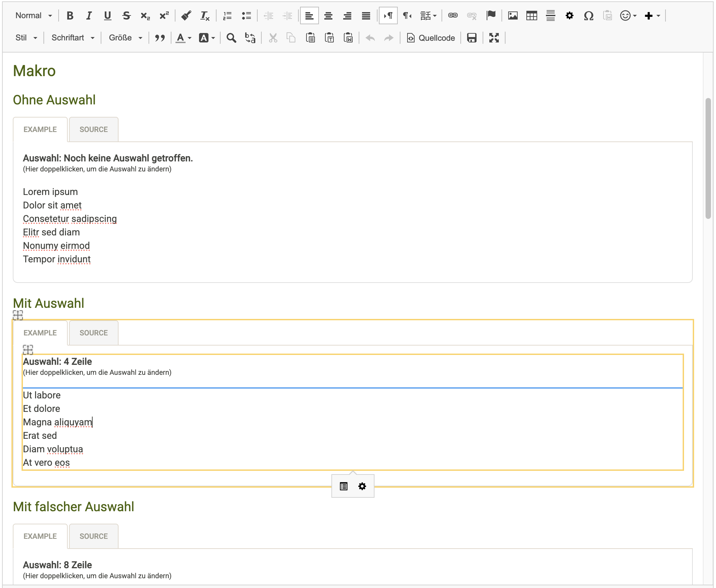
Task: Maximize the editor with the fullscreen icon
Action: pyautogui.click(x=494, y=38)
